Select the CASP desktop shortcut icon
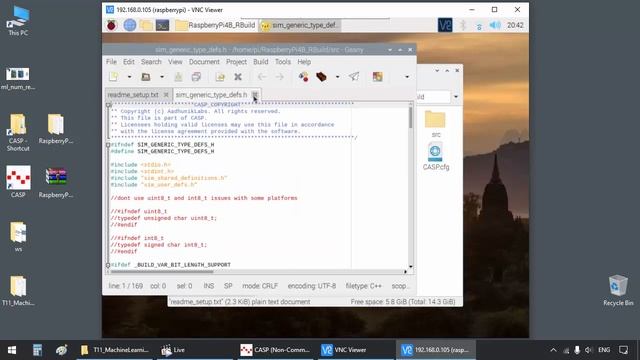 [18, 182]
